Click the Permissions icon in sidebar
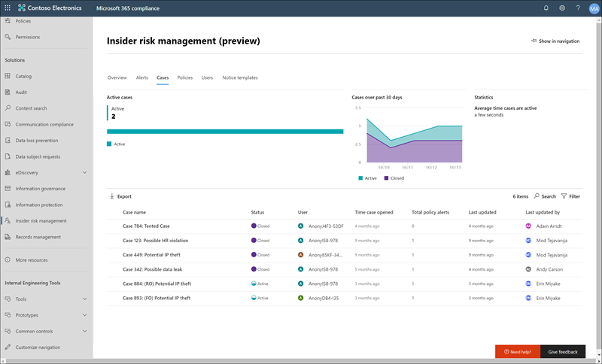Viewport: 602px width, 364px height. [8, 37]
